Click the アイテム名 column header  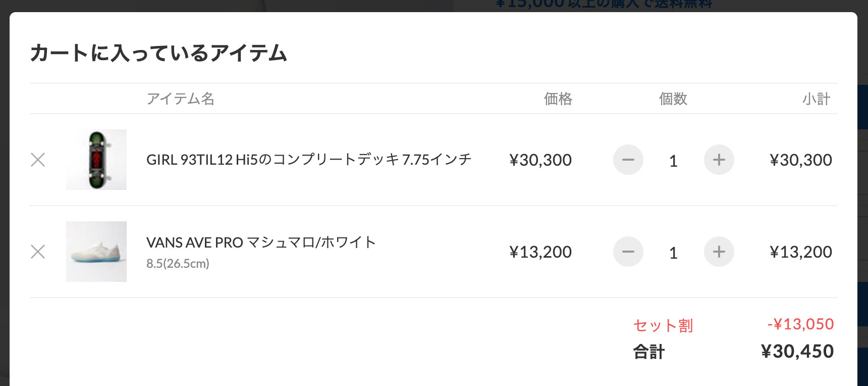(x=180, y=99)
